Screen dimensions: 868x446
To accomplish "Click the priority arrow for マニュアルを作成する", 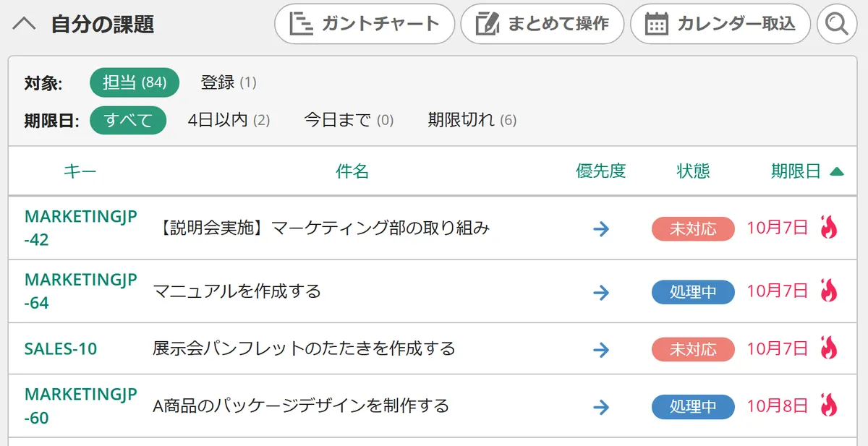I will [x=600, y=293].
